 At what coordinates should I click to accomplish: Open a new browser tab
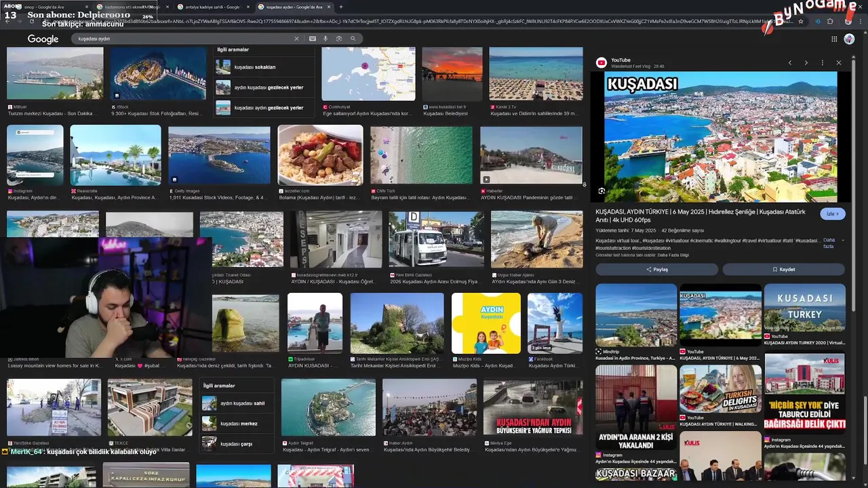[x=340, y=7]
